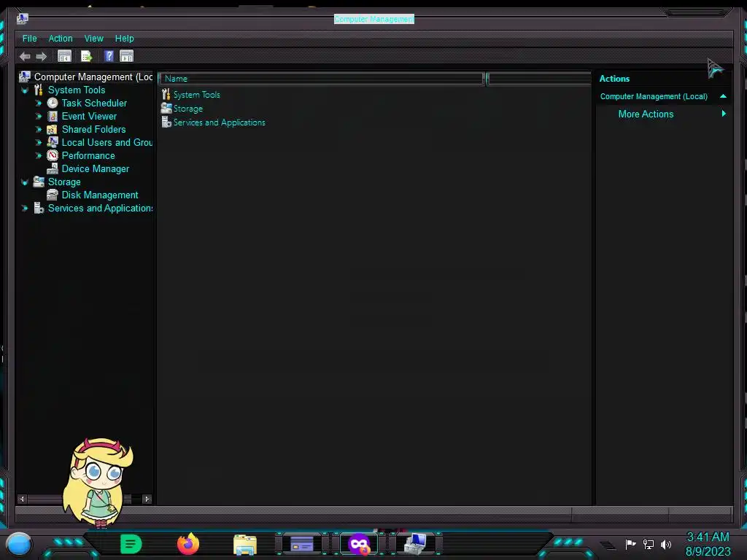Expand the Task Scheduler node
747x560 pixels.
39,103
